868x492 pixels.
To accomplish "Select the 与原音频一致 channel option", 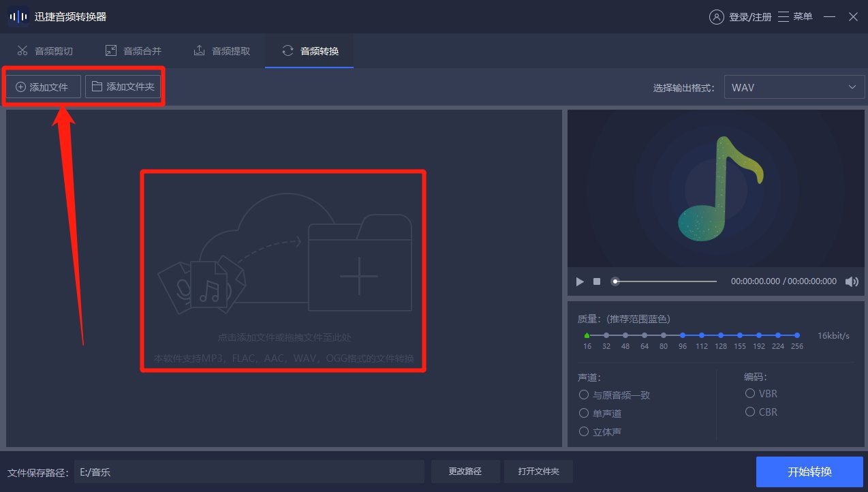I will point(584,394).
